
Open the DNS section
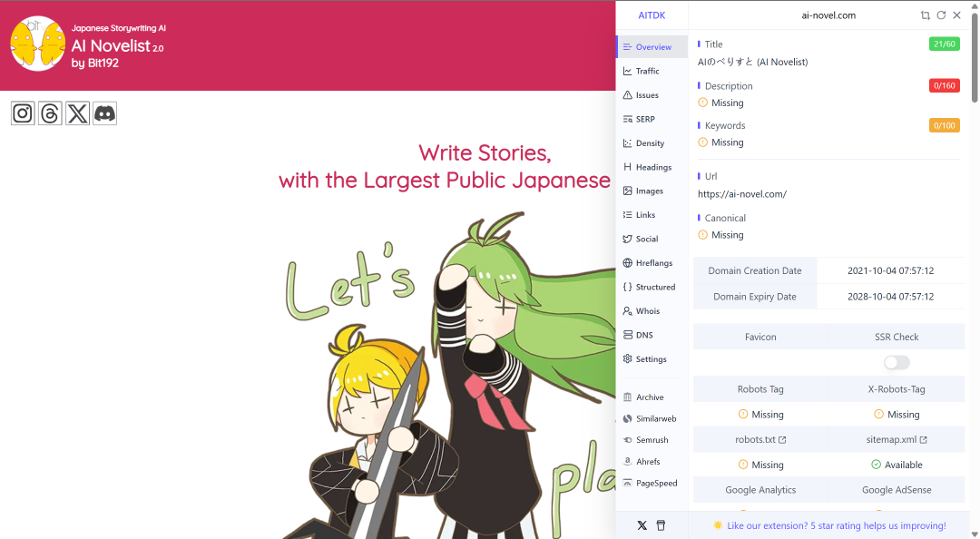(x=652, y=335)
